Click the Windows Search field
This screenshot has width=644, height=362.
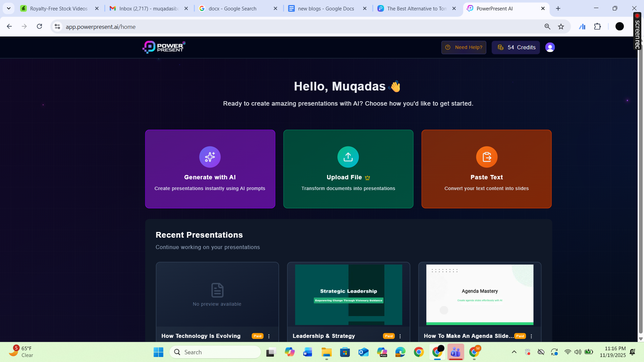pyautogui.click(x=215, y=352)
